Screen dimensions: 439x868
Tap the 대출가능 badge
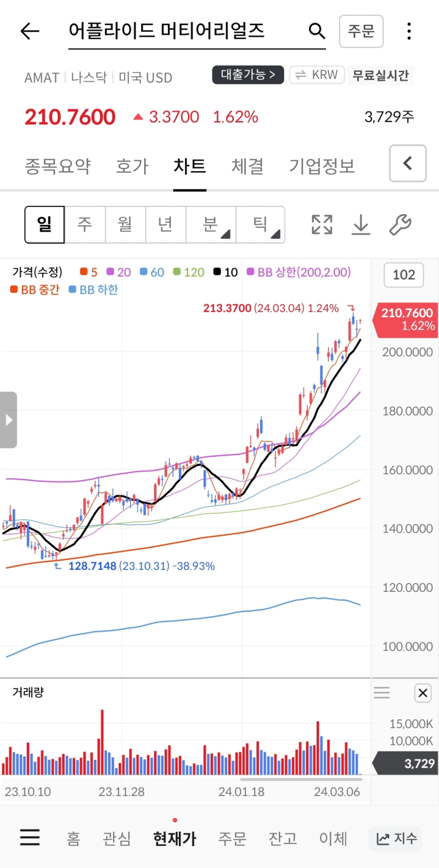[248, 75]
